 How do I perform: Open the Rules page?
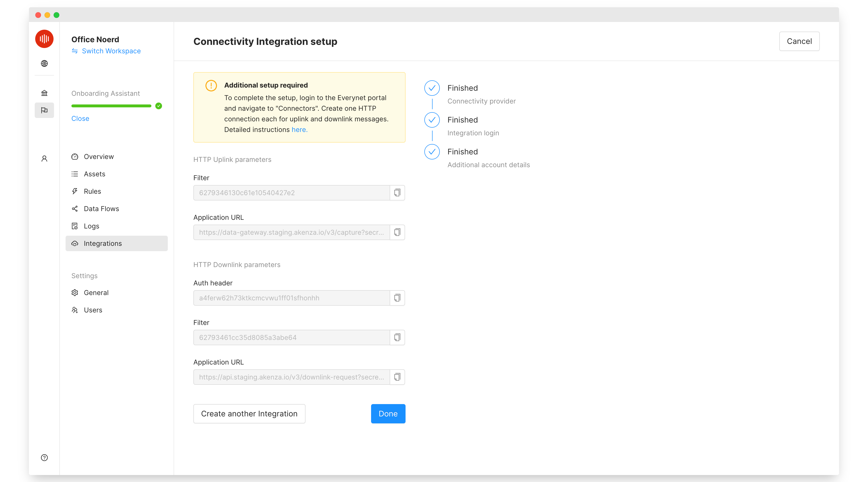click(x=117, y=192)
